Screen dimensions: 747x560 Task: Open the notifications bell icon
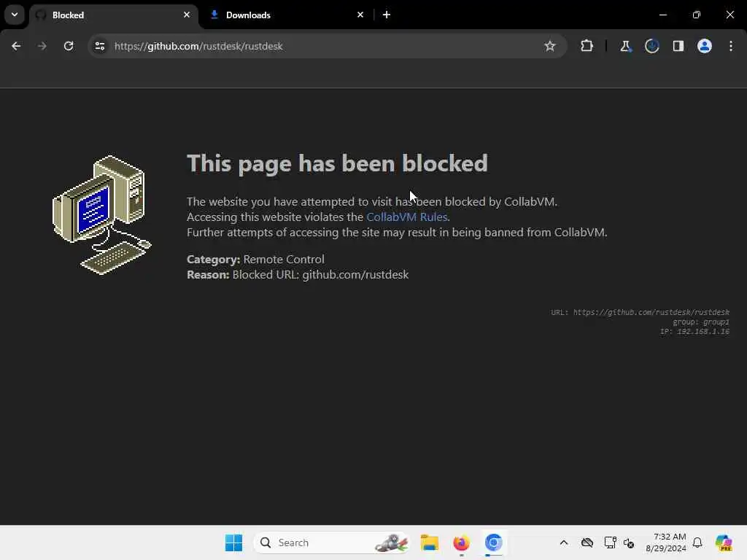[x=697, y=542]
